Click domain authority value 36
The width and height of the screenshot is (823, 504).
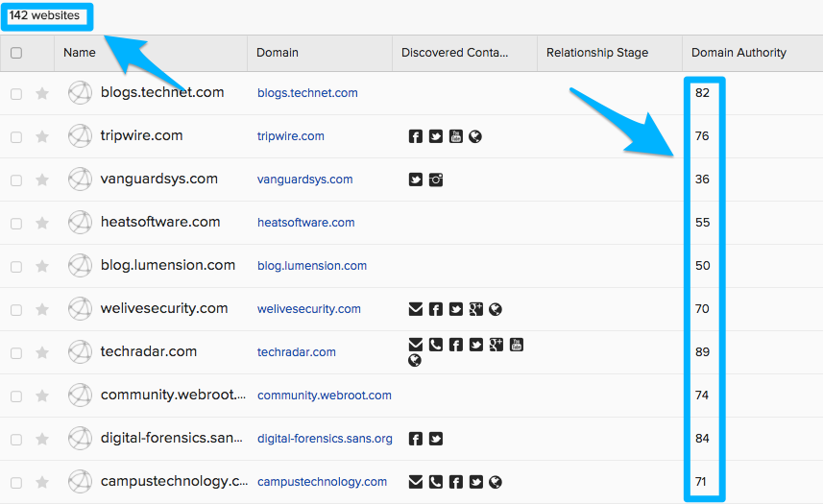point(702,180)
